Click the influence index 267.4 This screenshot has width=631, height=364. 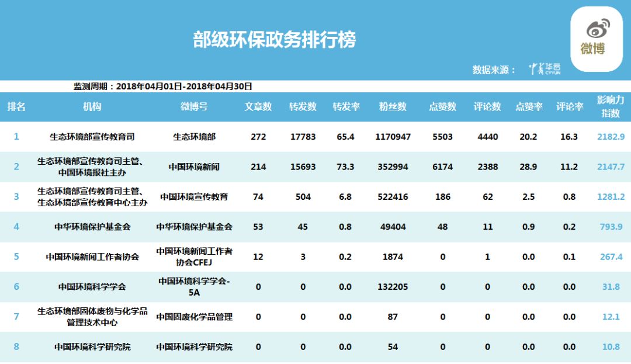[611, 256]
